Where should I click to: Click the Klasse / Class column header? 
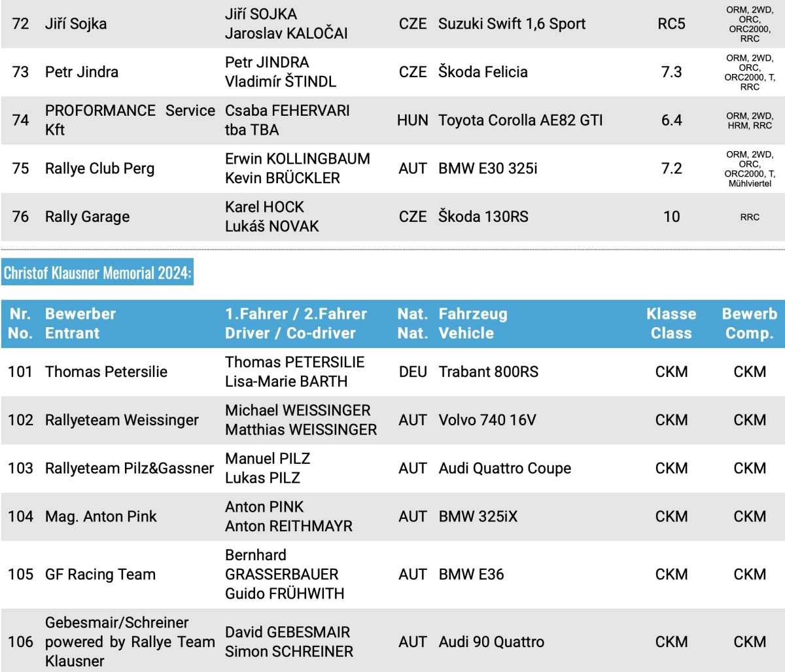[x=671, y=323]
